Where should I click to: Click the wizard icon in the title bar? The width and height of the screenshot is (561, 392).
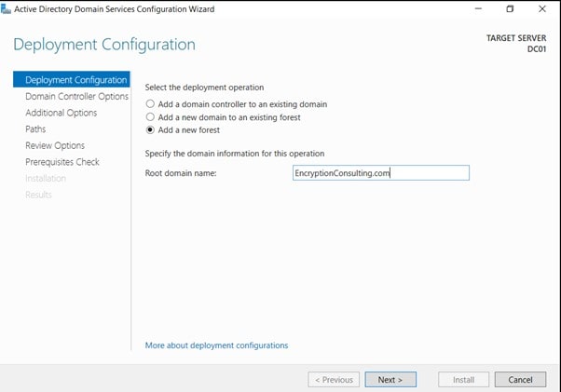(x=7, y=9)
